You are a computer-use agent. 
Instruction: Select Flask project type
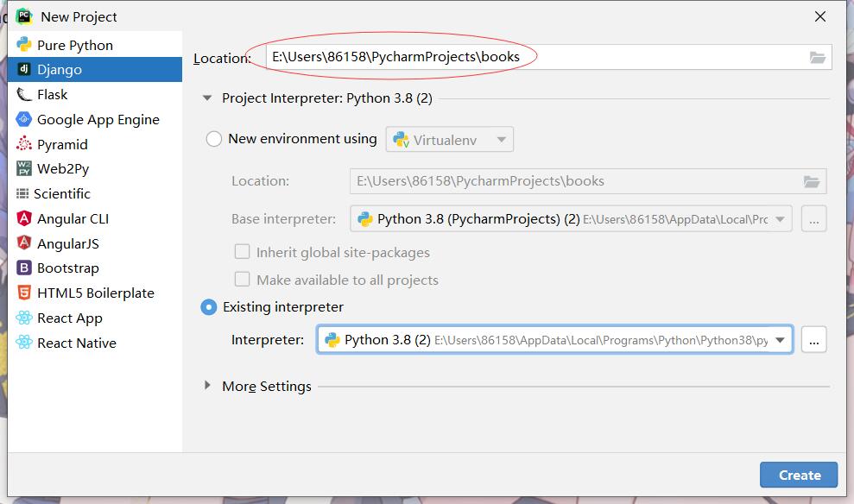(95, 95)
